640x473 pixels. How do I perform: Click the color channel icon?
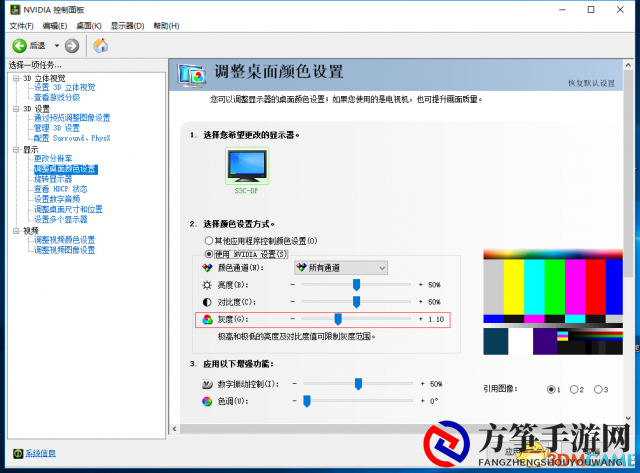click(x=207, y=268)
